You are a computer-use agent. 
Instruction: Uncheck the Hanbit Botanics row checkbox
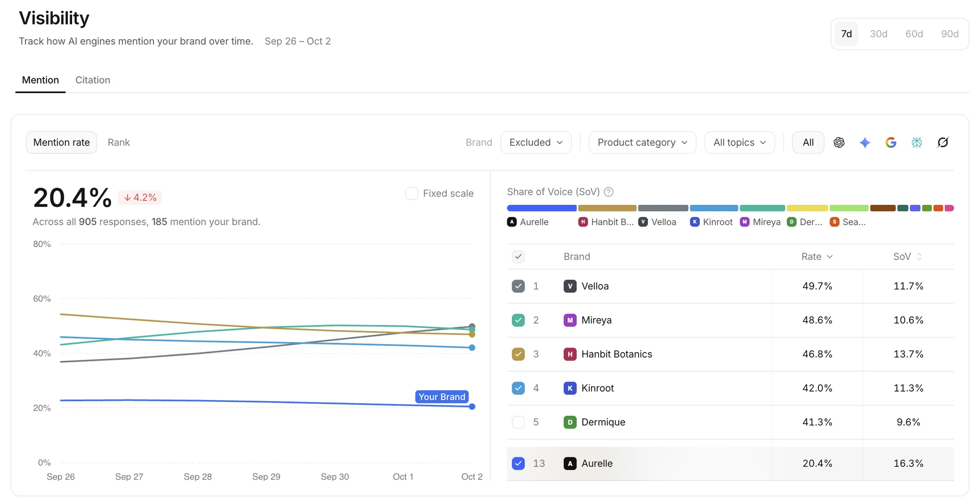point(518,354)
